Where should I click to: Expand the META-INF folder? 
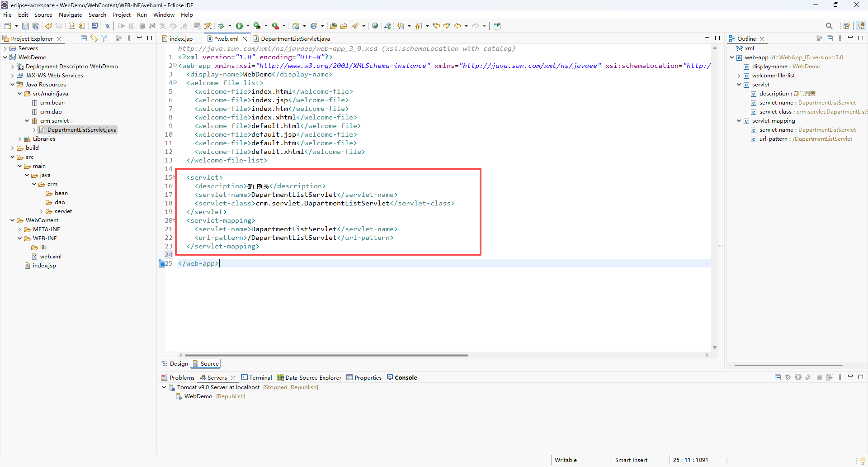pyautogui.click(x=19, y=229)
